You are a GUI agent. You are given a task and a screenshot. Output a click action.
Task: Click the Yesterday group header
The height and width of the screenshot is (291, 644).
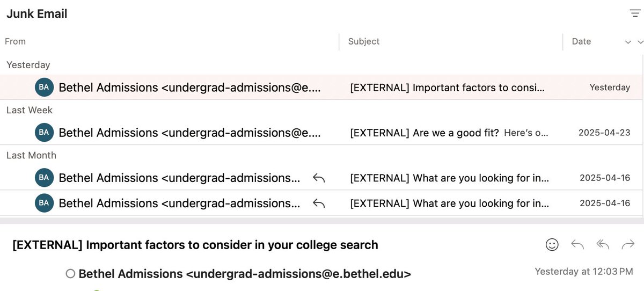pyautogui.click(x=28, y=65)
